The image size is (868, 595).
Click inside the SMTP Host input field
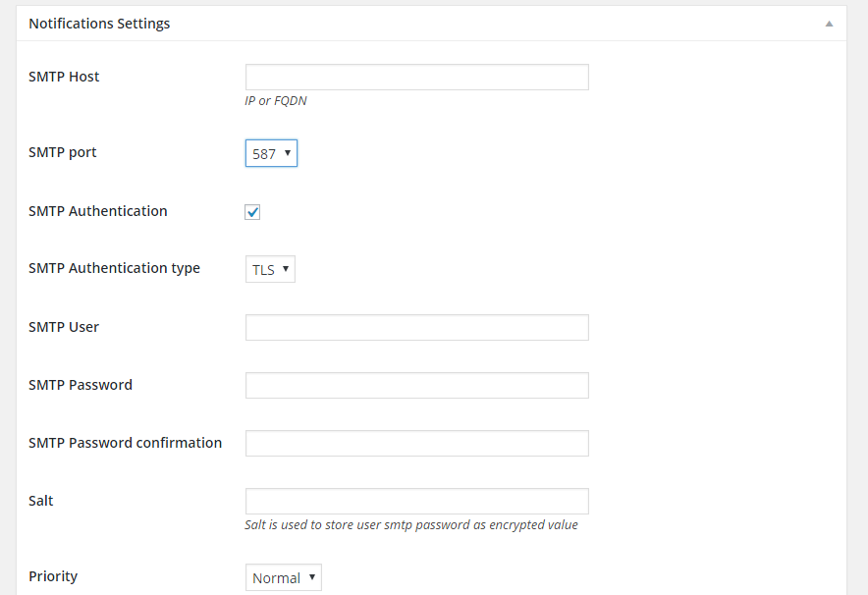pyautogui.click(x=416, y=77)
